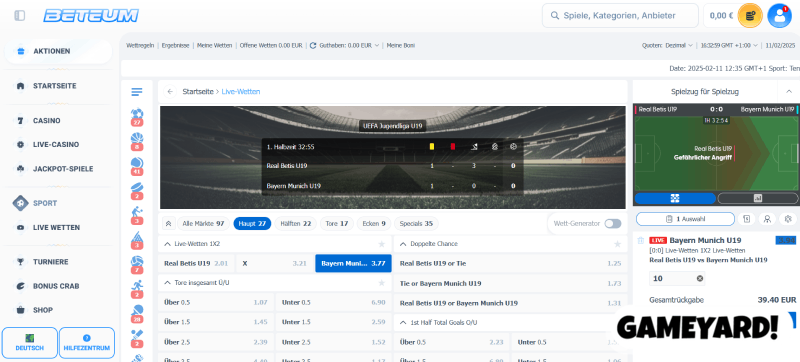Open the bet slip receipt icon next to 1 Auswahl

746,219
